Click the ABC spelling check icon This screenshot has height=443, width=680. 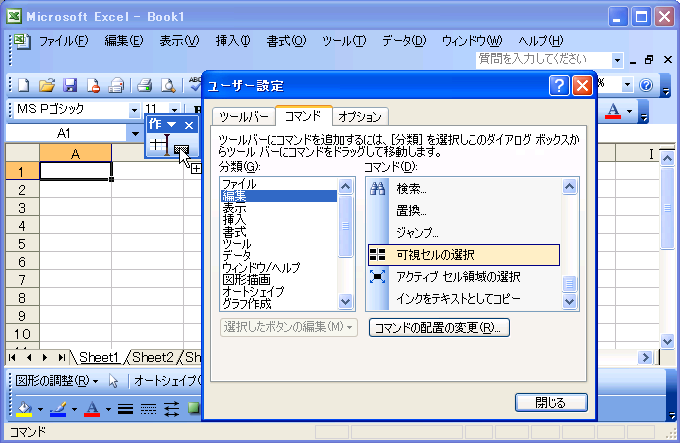click(195, 85)
